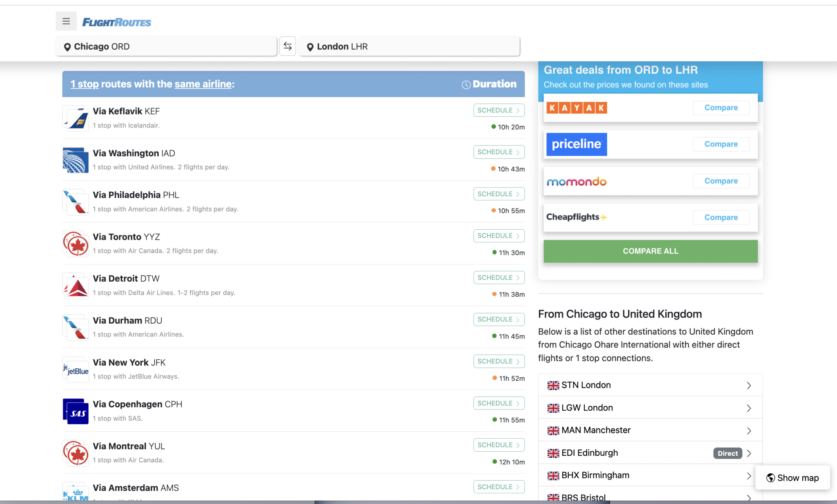Select the Via Toronto YYZ route title

tap(126, 237)
